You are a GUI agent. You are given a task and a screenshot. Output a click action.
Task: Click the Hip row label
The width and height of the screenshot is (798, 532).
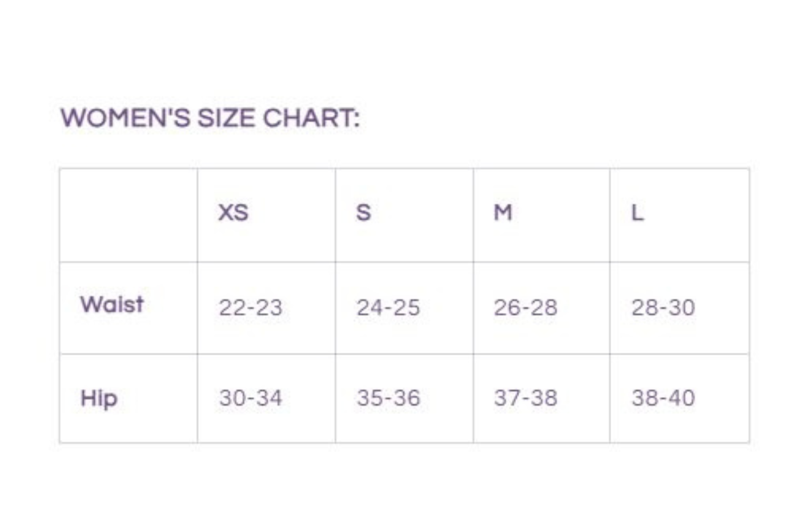pos(98,398)
